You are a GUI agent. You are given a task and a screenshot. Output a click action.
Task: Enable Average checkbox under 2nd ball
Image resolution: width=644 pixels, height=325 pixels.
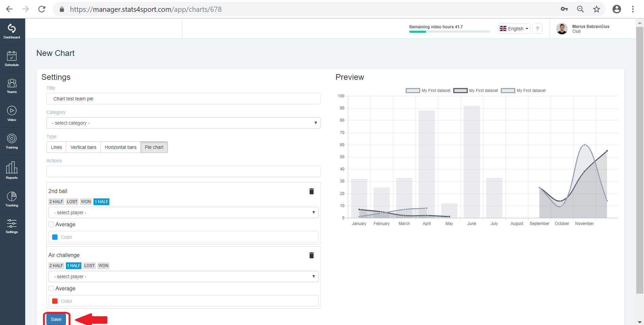pos(51,224)
